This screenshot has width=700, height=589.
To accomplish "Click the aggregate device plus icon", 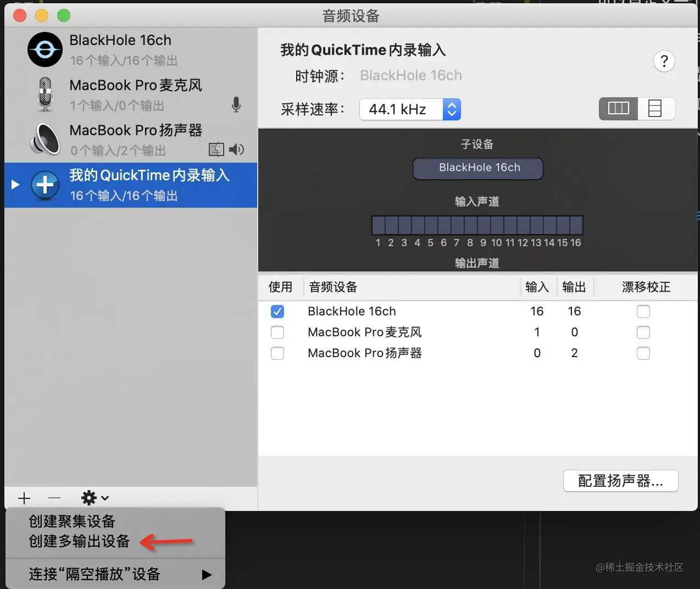I will pyautogui.click(x=45, y=185).
